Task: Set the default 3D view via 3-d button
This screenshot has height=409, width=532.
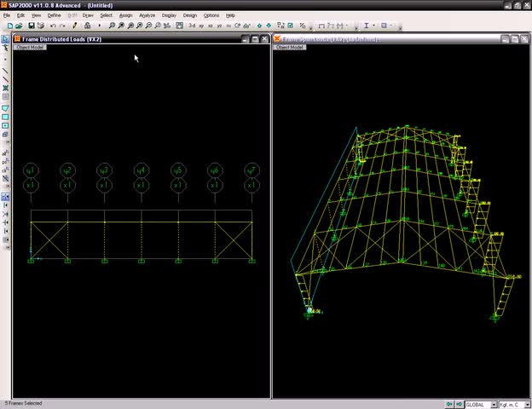Action: click(x=192, y=26)
